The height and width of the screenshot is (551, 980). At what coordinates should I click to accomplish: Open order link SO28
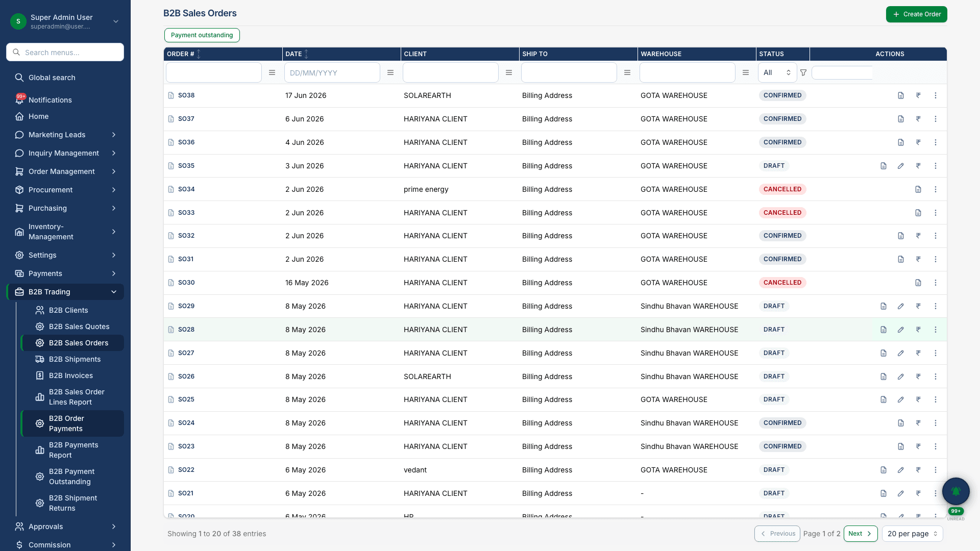[x=186, y=330]
